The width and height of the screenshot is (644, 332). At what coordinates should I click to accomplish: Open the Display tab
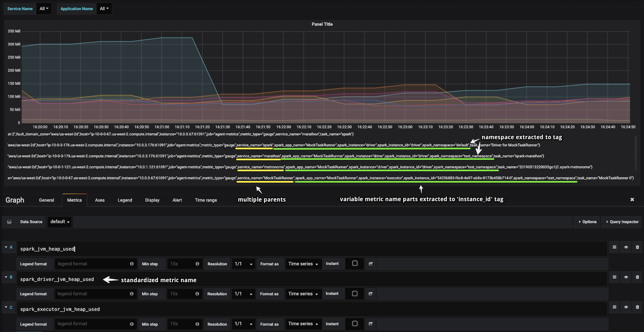coord(152,200)
